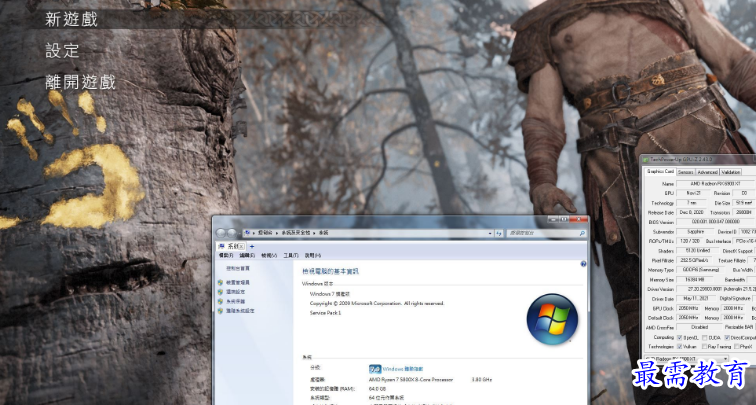Click the 64.0 GB installed RAM value
The image size is (756, 405).
377,389
